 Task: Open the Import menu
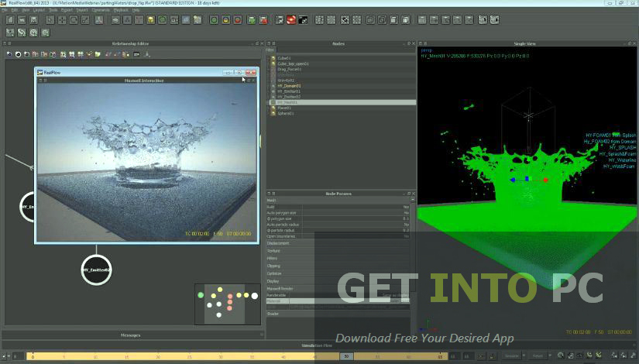pyautogui.click(x=82, y=10)
